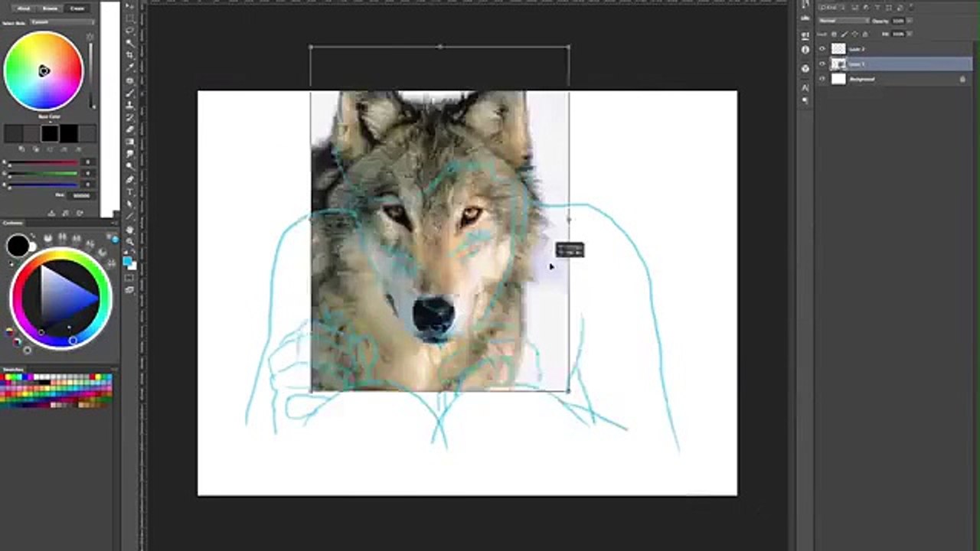
Task: Select Layer 2 in Layers panel
Action: point(893,49)
